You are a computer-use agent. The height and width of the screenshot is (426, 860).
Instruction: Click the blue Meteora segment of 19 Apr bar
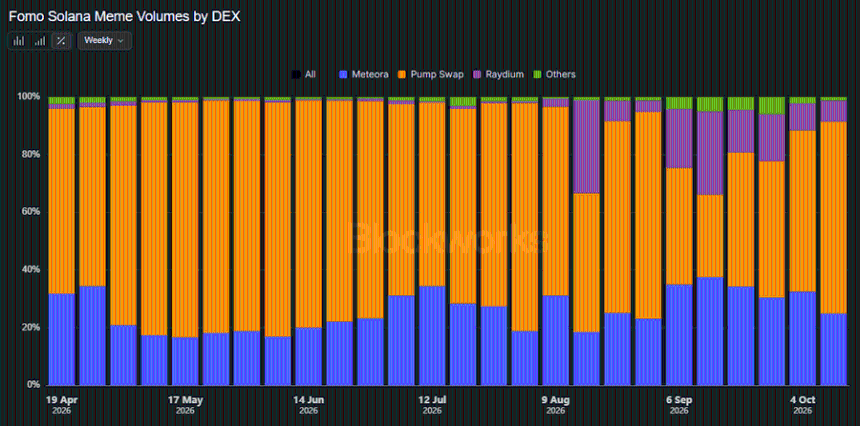[61, 339]
